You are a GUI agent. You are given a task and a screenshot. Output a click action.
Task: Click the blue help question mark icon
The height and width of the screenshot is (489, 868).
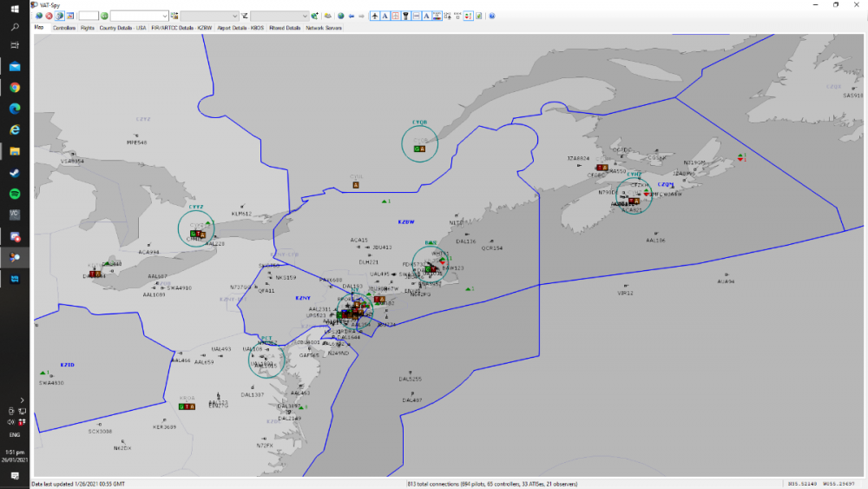(491, 16)
